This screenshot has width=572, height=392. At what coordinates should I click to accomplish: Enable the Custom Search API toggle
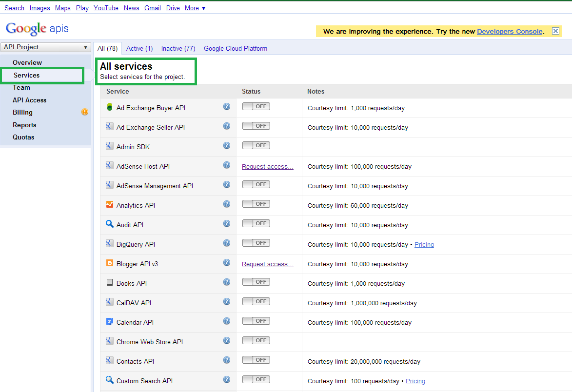[x=256, y=380]
